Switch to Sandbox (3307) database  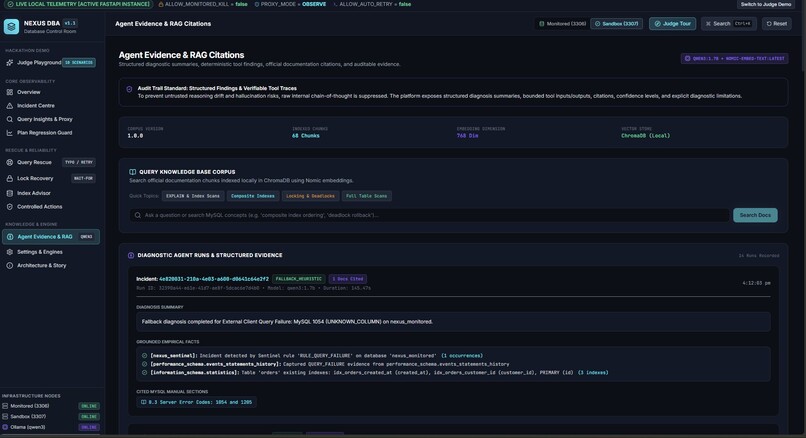click(616, 24)
